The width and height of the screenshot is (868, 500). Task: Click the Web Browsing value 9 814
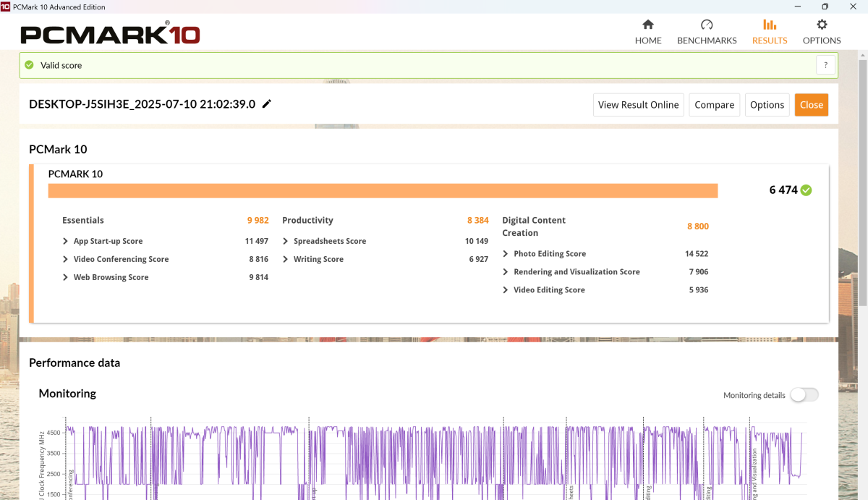(x=258, y=277)
